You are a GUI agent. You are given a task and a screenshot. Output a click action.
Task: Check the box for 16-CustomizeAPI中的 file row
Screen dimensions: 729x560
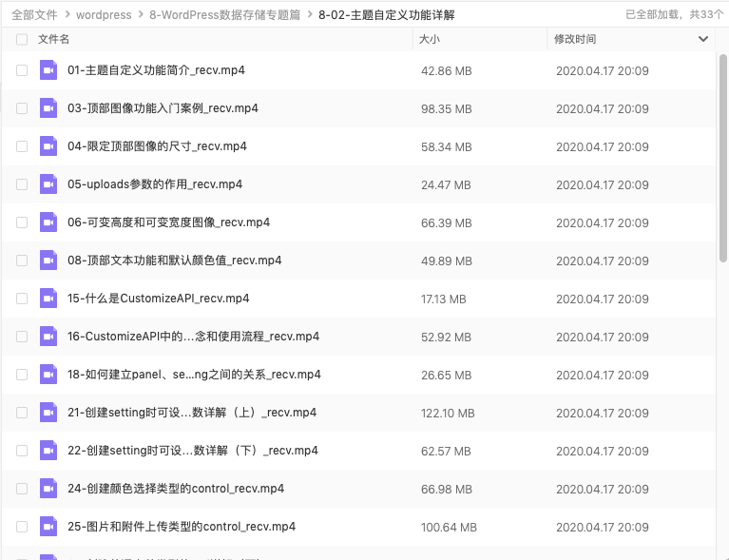[22, 337]
